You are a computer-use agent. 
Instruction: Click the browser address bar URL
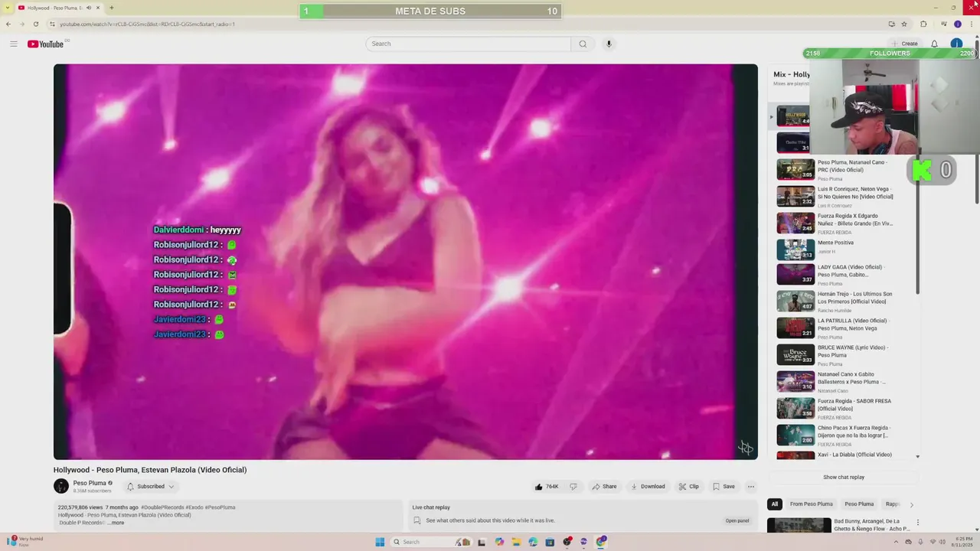point(147,24)
